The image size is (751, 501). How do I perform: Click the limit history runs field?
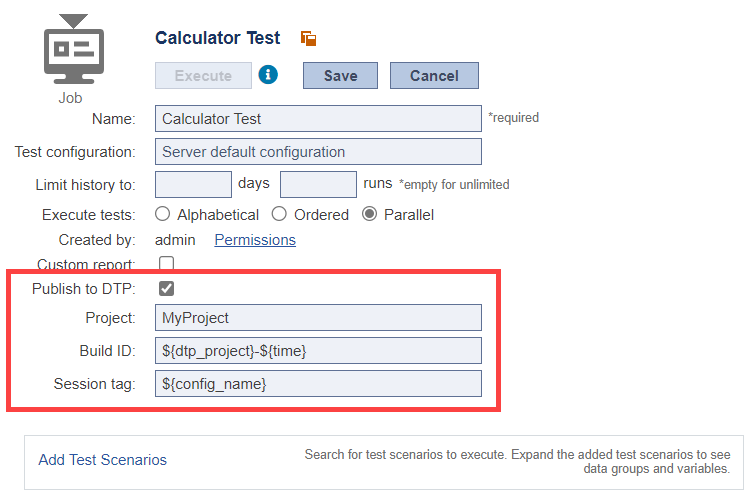coord(318,184)
